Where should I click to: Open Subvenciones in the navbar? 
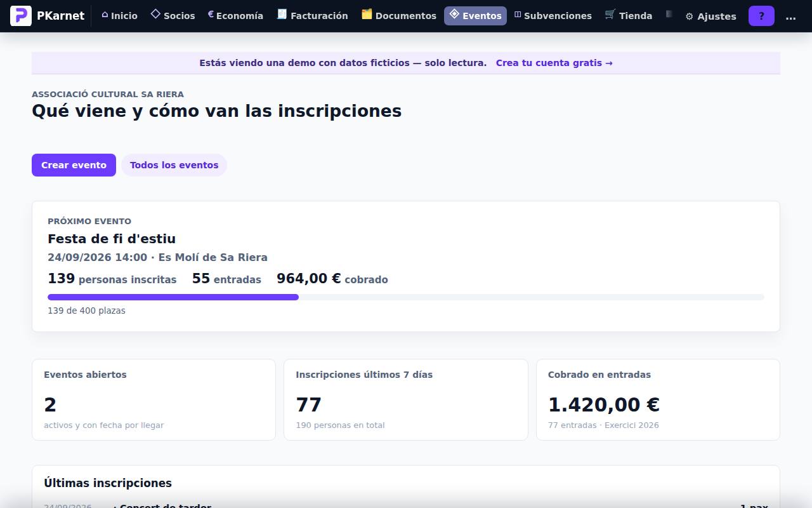(x=553, y=16)
